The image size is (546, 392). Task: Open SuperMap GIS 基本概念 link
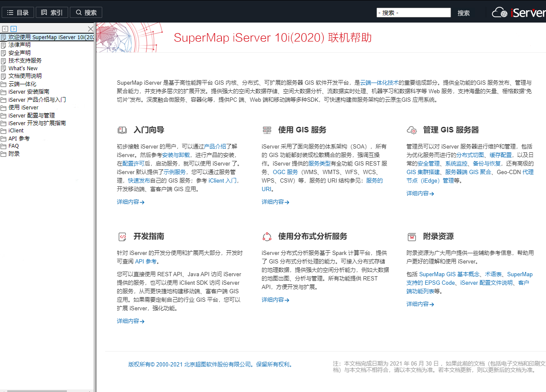tap(449, 275)
